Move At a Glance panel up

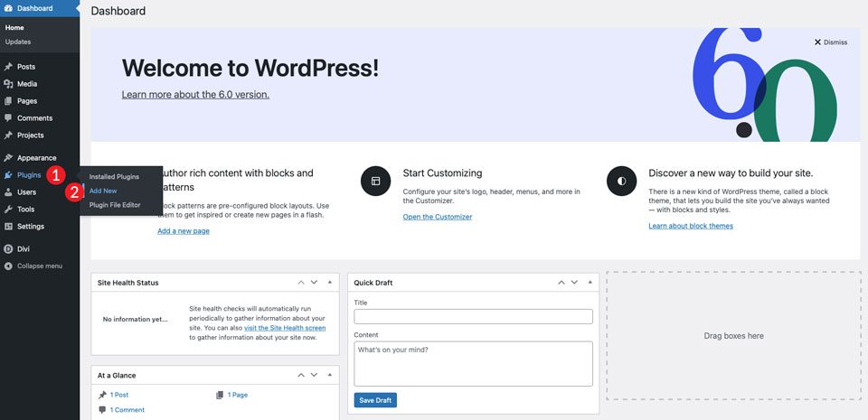point(301,375)
